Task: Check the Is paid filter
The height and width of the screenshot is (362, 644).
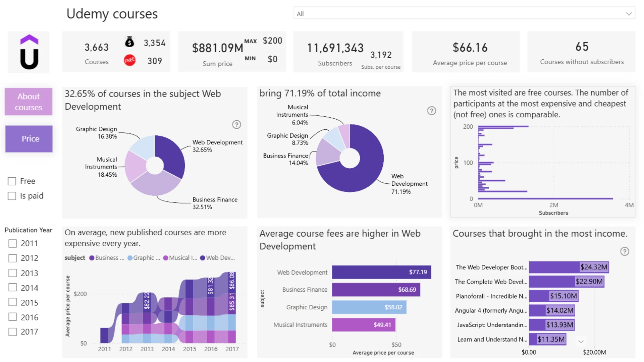Action: (x=12, y=196)
